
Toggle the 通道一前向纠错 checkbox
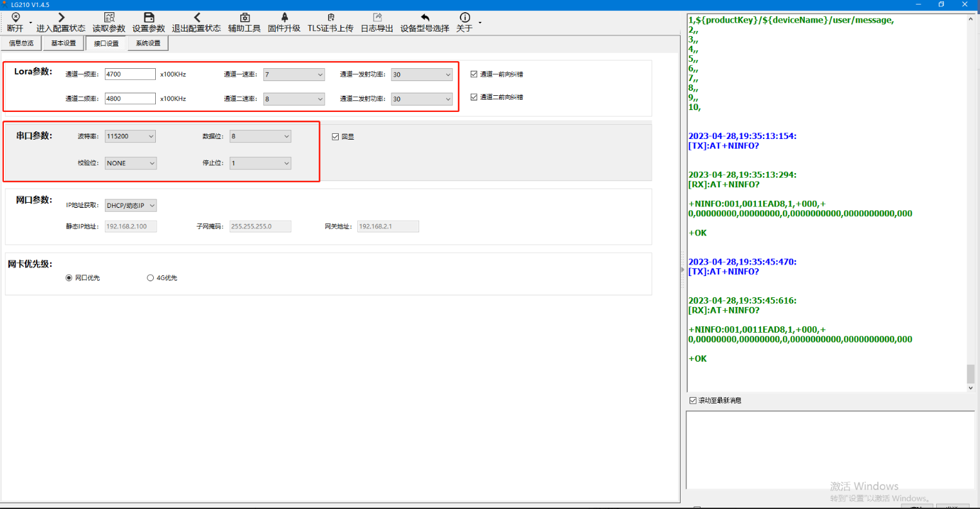(474, 74)
